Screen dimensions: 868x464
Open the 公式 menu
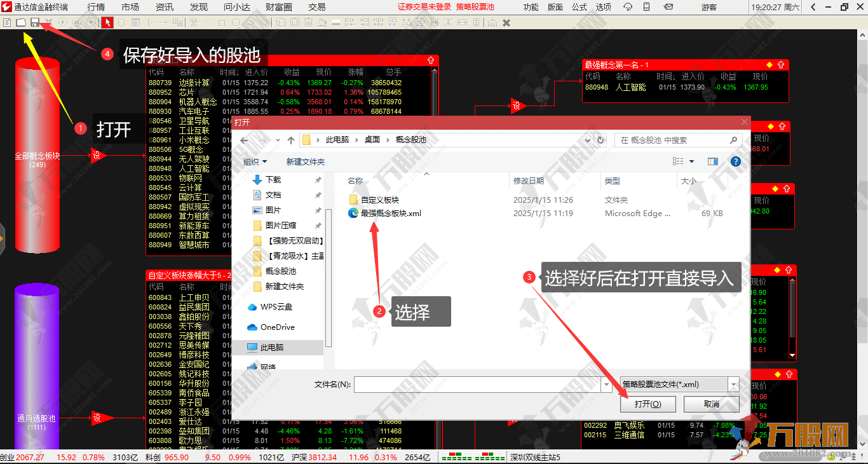click(x=579, y=7)
